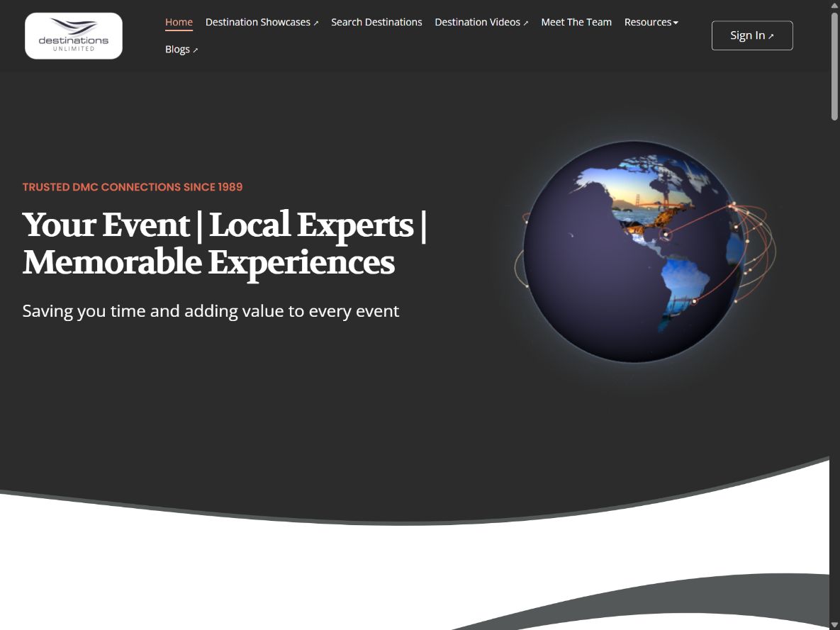
Task: Open the Blogs link
Action: tap(181, 50)
